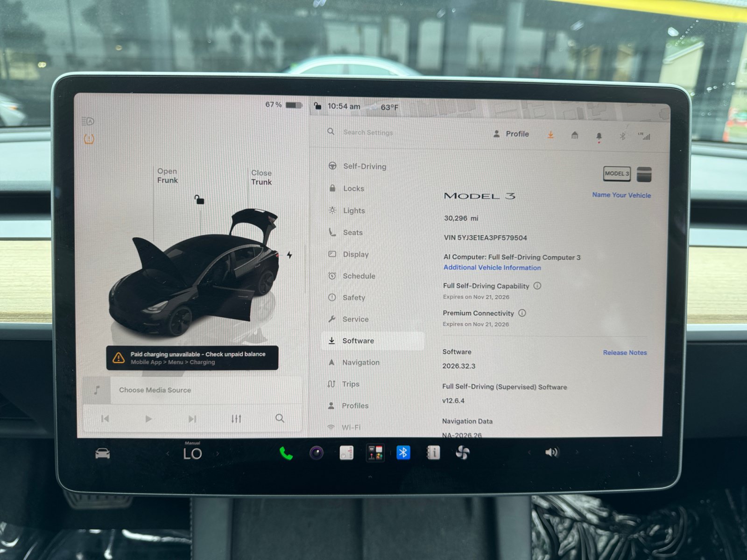Tap the car controls icon
The height and width of the screenshot is (560, 747).
(x=103, y=453)
